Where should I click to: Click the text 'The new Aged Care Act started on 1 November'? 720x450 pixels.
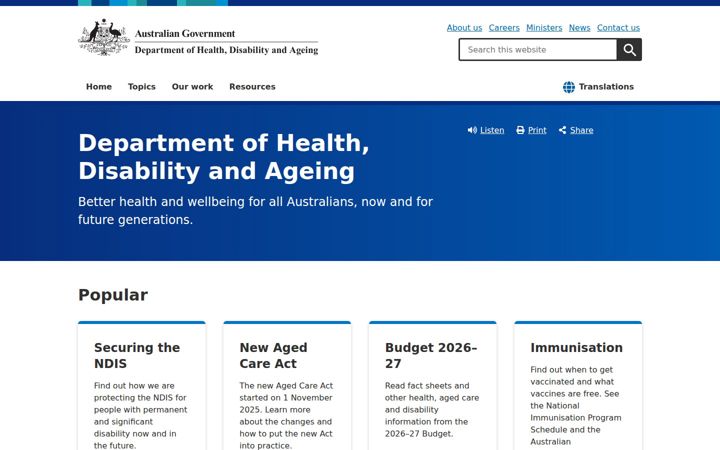pyautogui.click(x=286, y=392)
